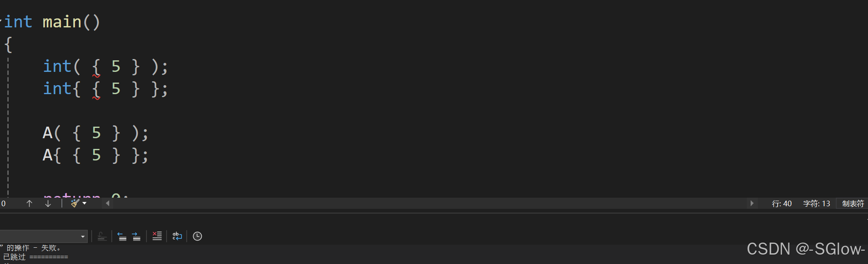Screen dimensions: 868x264
Task: Go to previous message in output
Action: click(x=122, y=236)
